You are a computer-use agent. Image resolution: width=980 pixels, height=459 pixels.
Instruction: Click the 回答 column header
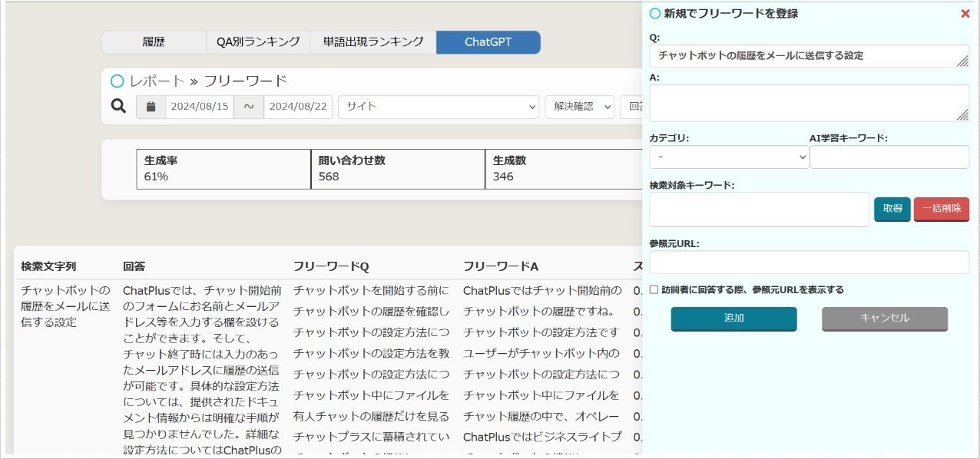point(134,266)
